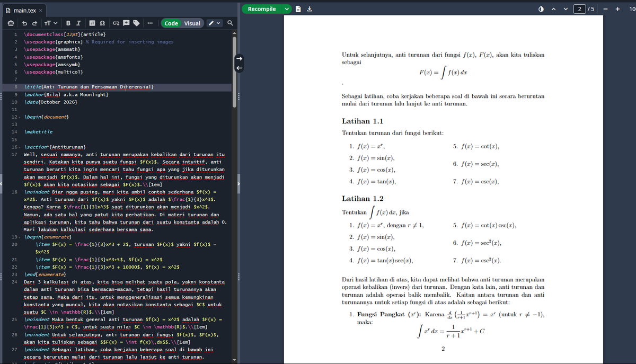Open the AI assistant robot icon
This screenshot has width=636, height=364.
click(x=11, y=23)
